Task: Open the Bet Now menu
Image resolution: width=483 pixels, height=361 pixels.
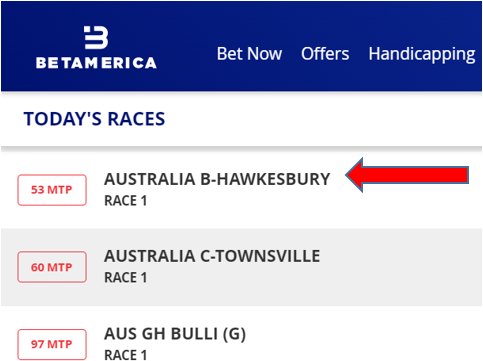Action: (249, 54)
